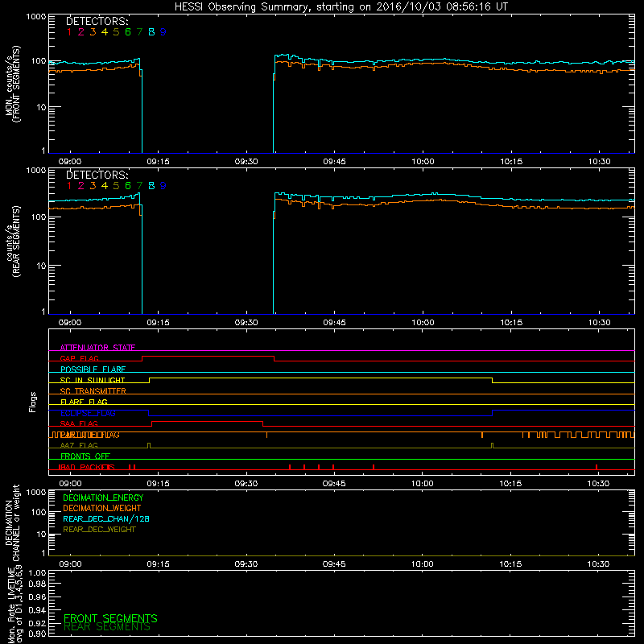Click the 10:30 tick in the rear segments plot
Screen dimensions: 644x644
[599, 323]
